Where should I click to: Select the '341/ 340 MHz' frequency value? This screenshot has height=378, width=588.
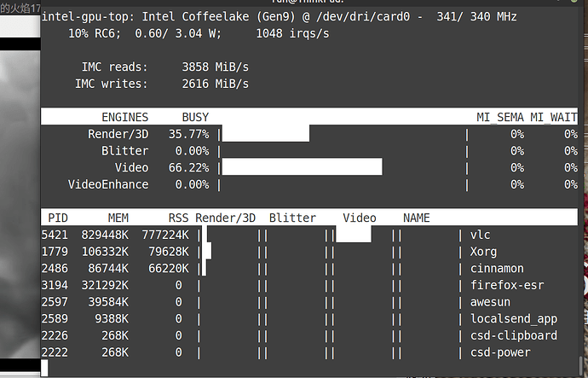coord(477,16)
